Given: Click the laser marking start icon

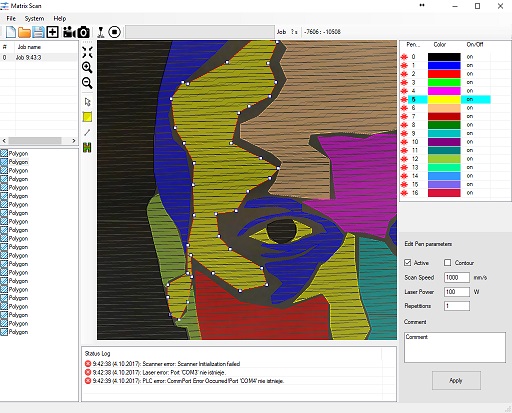Looking at the screenshot, I should tap(101, 32).
